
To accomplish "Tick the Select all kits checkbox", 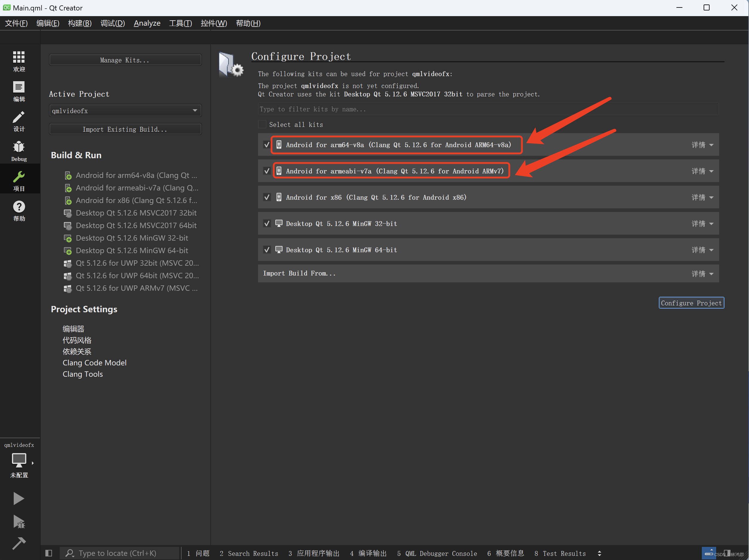I will click(262, 124).
